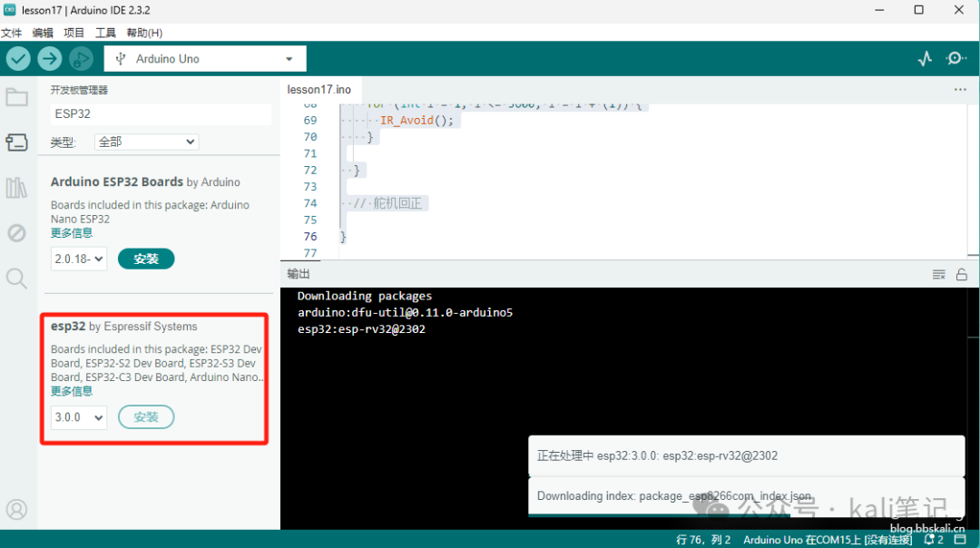Click the 正在处理中 esp32:3.0.0 notification
This screenshot has width=980, height=548.
(746, 456)
